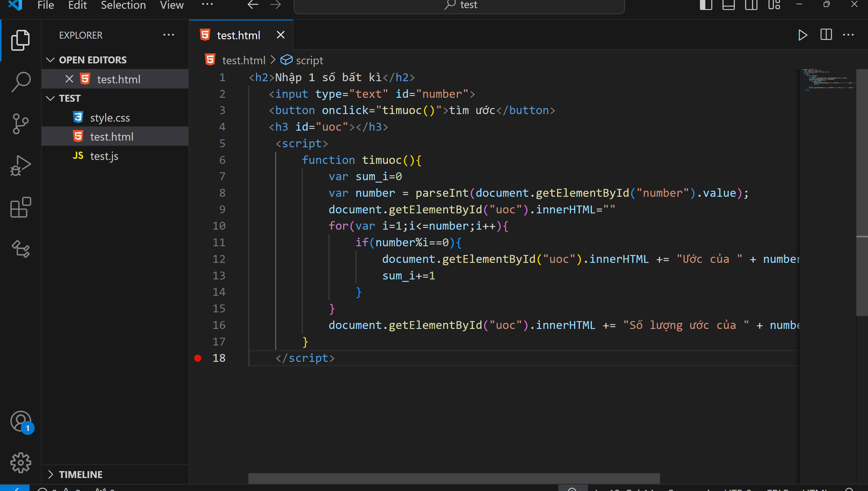Screen dimensions: 868x491
Task: Click the closing </script> tag
Action: click(305, 358)
